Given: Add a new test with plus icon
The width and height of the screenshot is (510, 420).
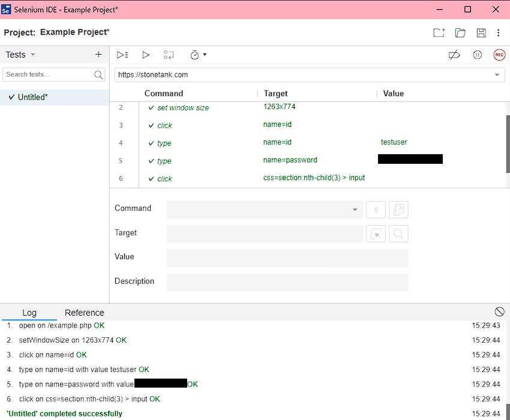Looking at the screenshot, I should point(98,55).
